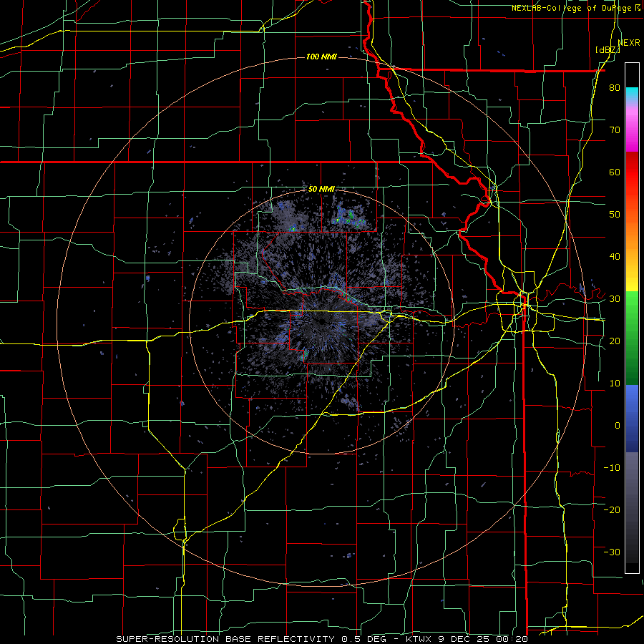Viewport: 644px width, 644px height.
Task: Click the 20 value on the dBZ scale
Action: (x=615, y=341)
